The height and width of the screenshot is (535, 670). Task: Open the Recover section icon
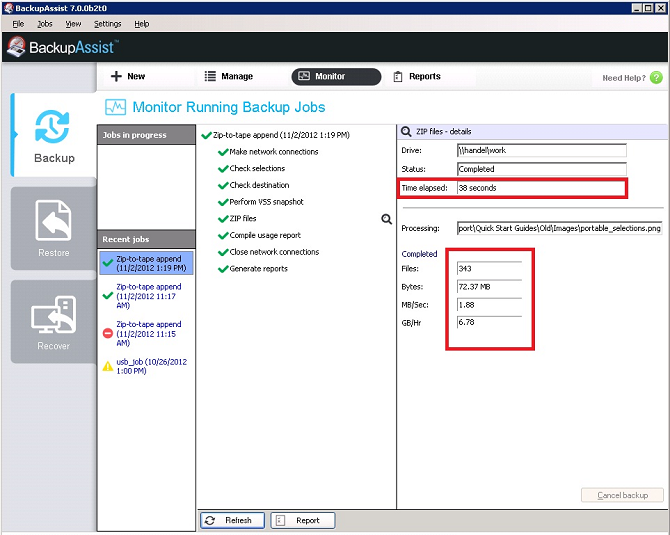[x=53, y=315]
